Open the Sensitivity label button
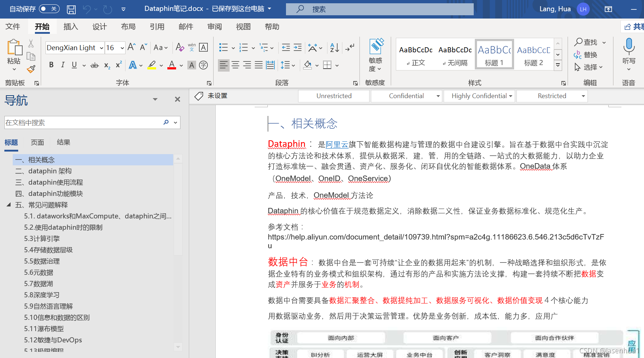This screenshot has width=644, height=358. 375,55
